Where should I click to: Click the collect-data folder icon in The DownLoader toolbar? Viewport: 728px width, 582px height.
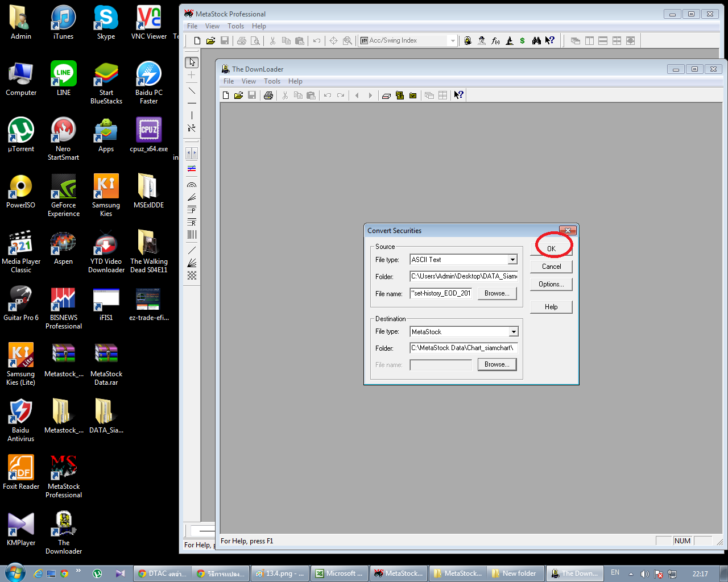pyautogui.click(x=400, y=95)
